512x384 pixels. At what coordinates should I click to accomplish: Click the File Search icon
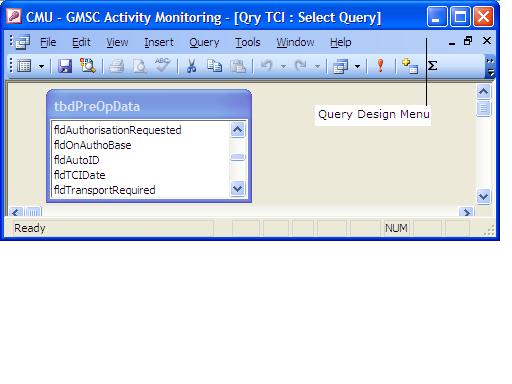pyautogui.click(x=87, y=66)
